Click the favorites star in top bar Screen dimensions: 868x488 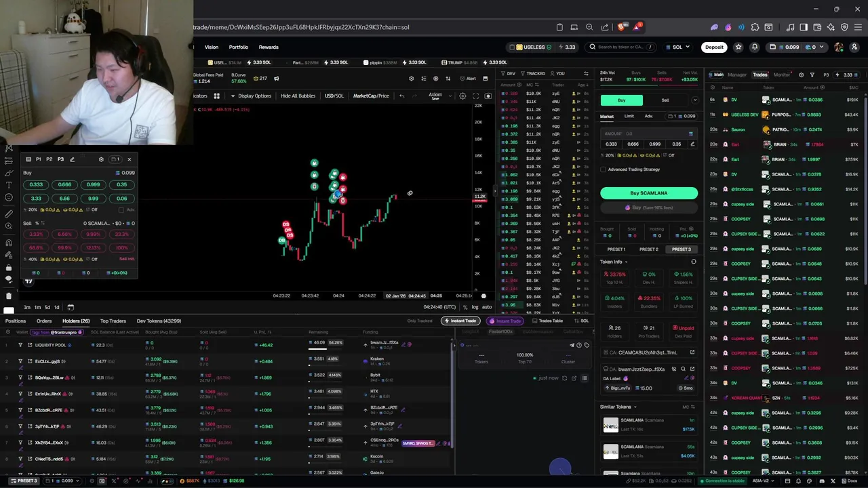(x=738, y=47)
